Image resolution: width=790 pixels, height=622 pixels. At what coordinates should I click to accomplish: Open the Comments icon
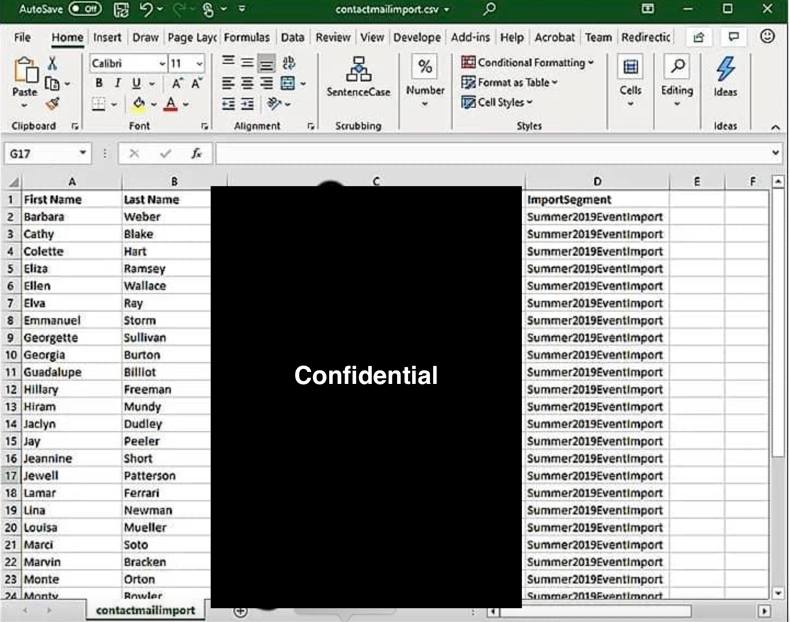coord(734,37)
